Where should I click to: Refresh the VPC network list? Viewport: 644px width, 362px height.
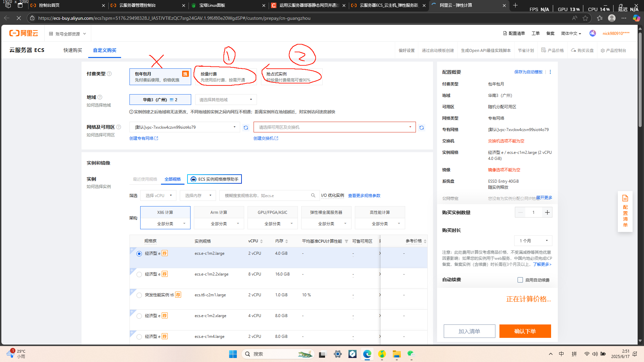(246, 128)
